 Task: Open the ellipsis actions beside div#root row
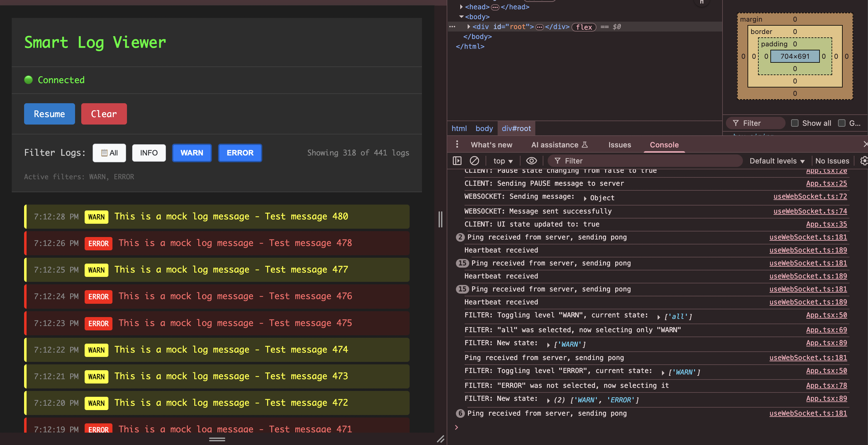(x=452, y=27)
